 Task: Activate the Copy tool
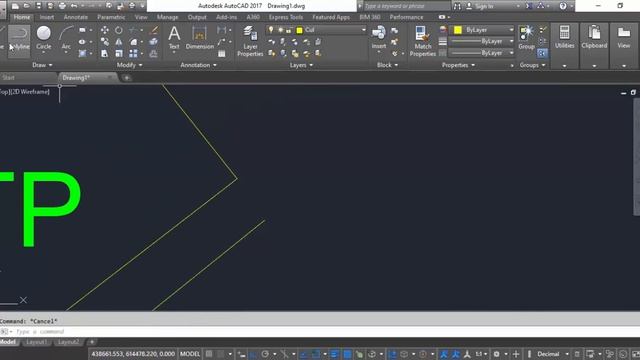(x=104, y=42)
